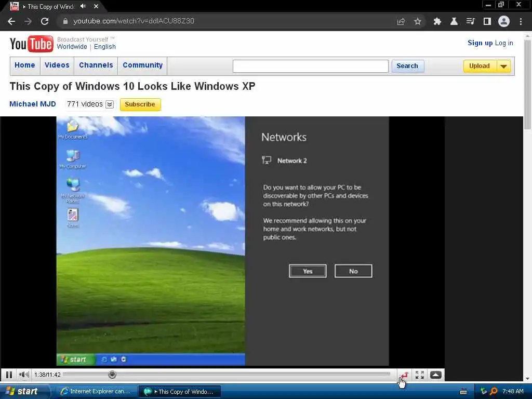
Task: Click the page vertical scrollbar thumb
Action: point(527,84)
